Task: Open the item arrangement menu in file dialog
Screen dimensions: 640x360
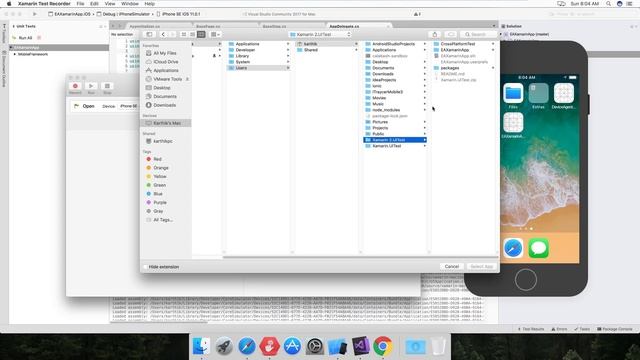Action: (x=215, y=34)
